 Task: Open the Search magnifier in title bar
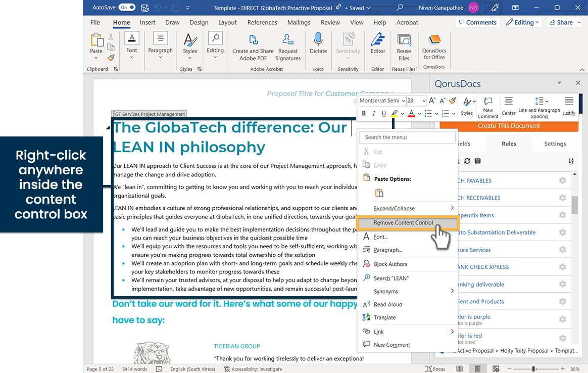click(x=400, y=7)
